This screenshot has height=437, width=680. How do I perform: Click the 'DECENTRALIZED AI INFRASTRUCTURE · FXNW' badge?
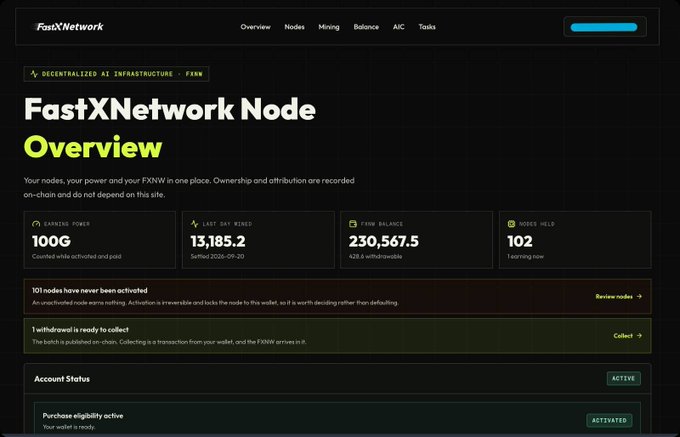click(x=116, y=74)
